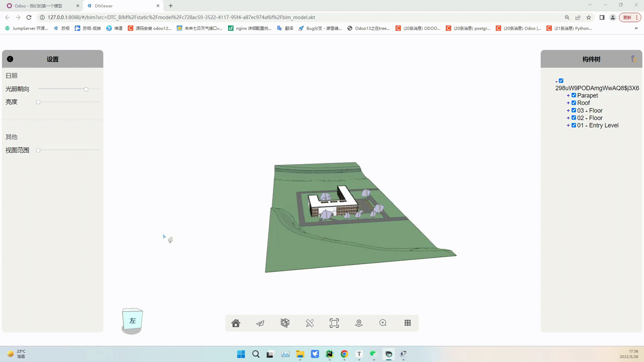644x362 pixels.
Task: Click the fit-to-view frame icon
Action: (x=334, y=323)
